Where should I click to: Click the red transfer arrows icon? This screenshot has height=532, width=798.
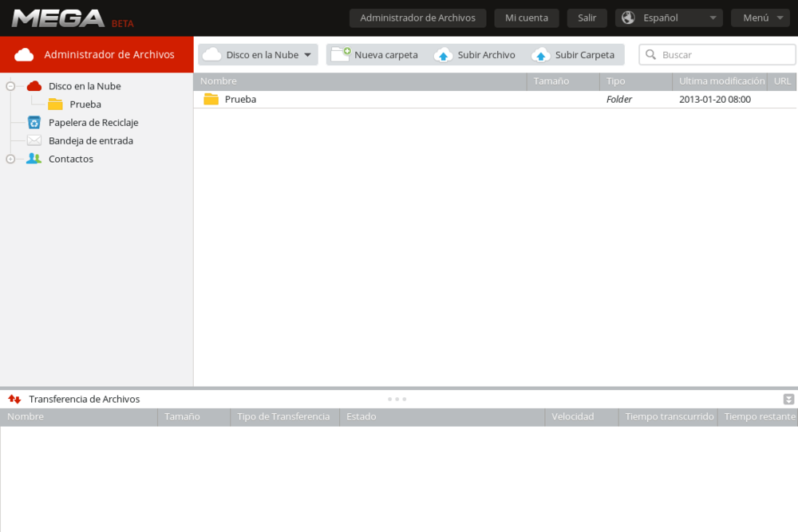[14, 399]
